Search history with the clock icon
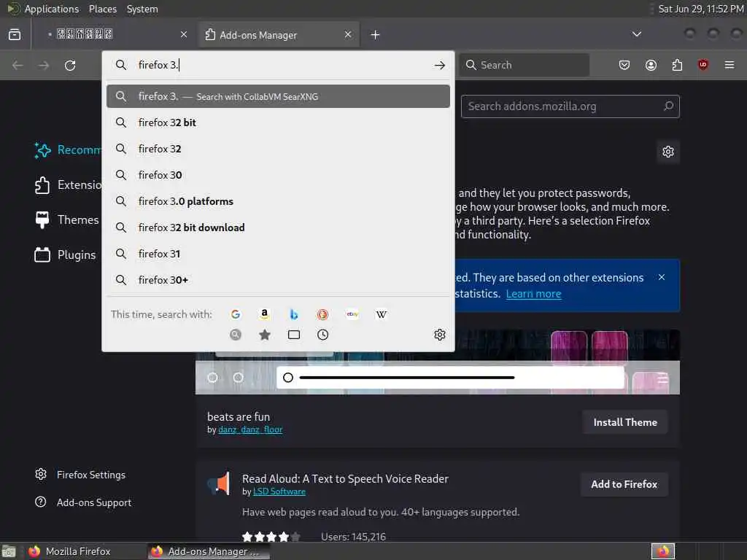The height and width of the screenshot is (560, 747). click(x=322, y=335)
